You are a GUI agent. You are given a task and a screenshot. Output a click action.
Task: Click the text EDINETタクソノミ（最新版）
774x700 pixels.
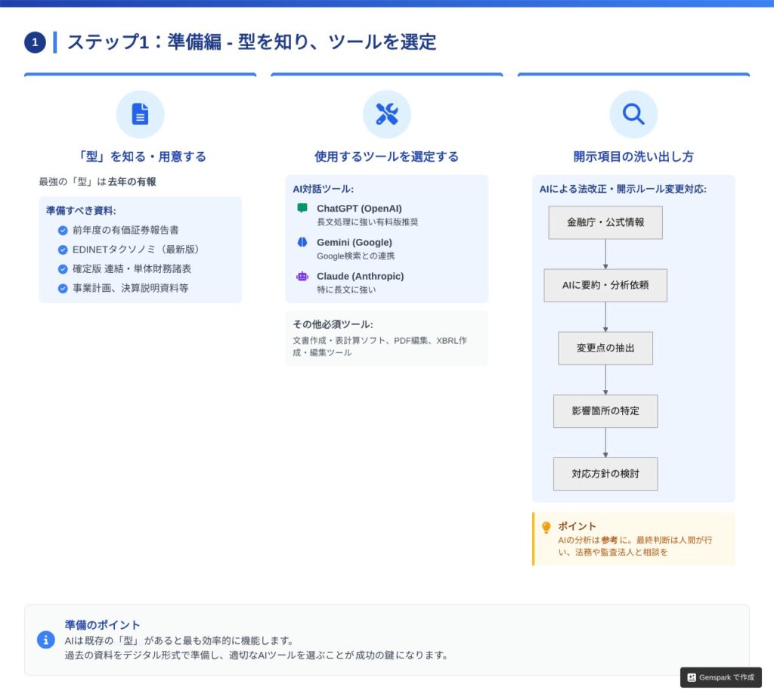136,249
